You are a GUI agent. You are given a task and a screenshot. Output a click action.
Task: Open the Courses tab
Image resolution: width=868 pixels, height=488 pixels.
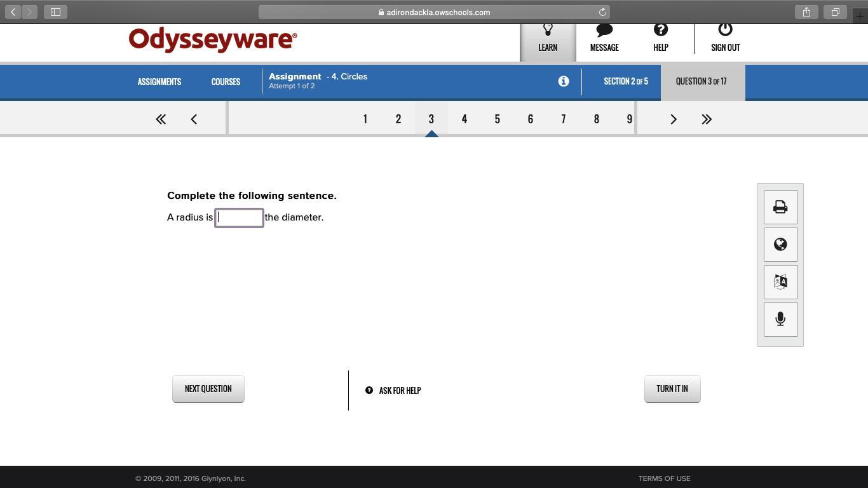[x=226, y=82]
